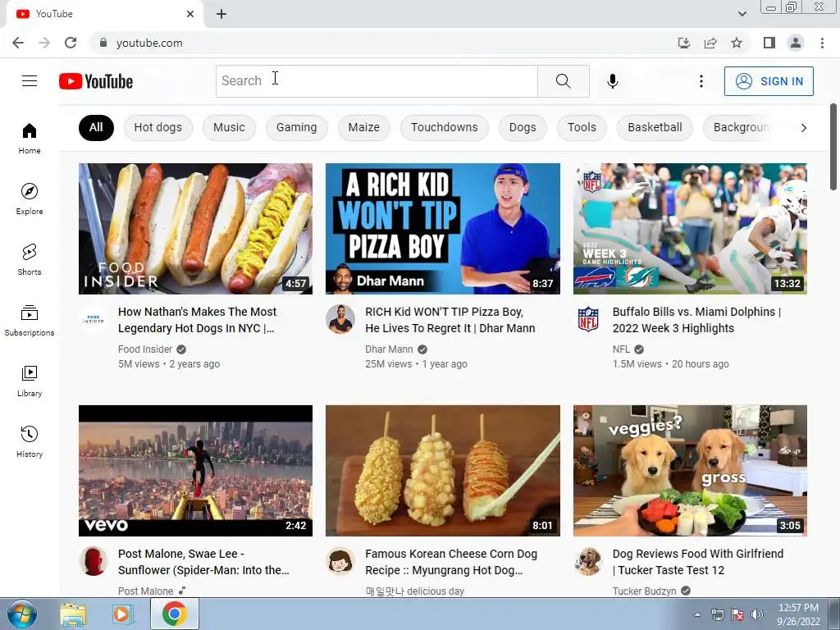This screenshot has height=630, width=840.
Task: Go forward in browser
Action: [44, 43]
